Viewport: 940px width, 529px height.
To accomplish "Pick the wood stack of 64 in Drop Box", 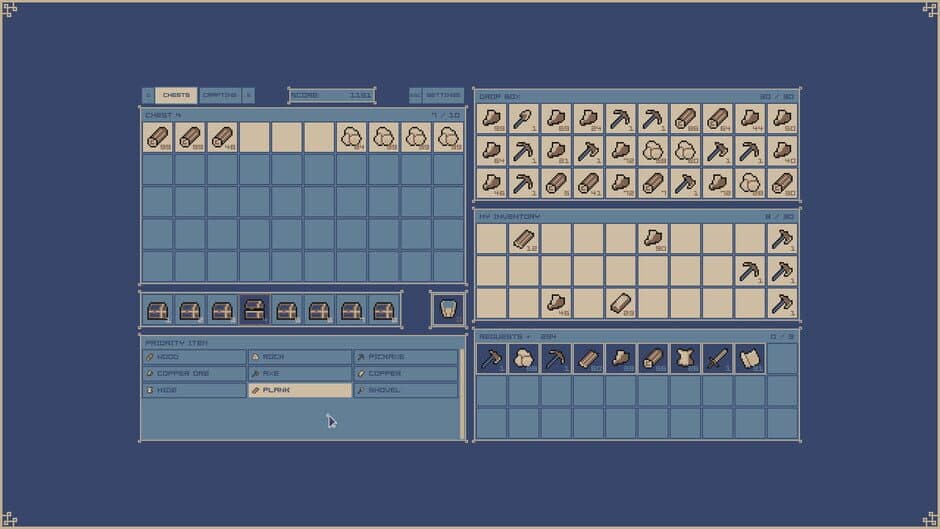I will click(x=718, y=119).
